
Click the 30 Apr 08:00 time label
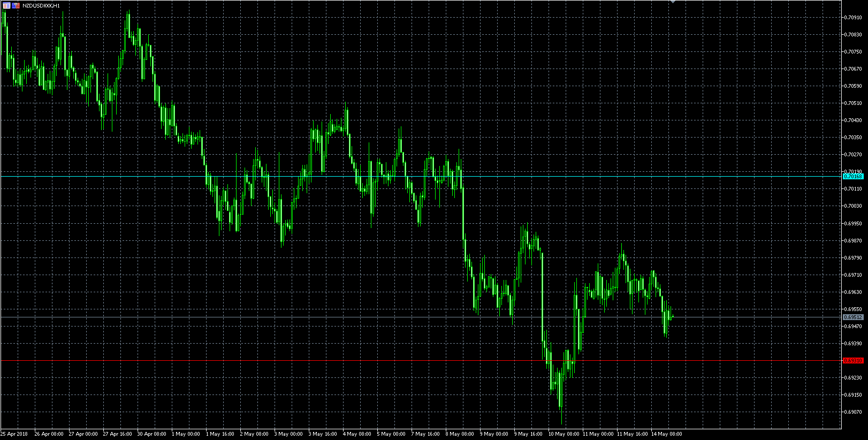151,434
